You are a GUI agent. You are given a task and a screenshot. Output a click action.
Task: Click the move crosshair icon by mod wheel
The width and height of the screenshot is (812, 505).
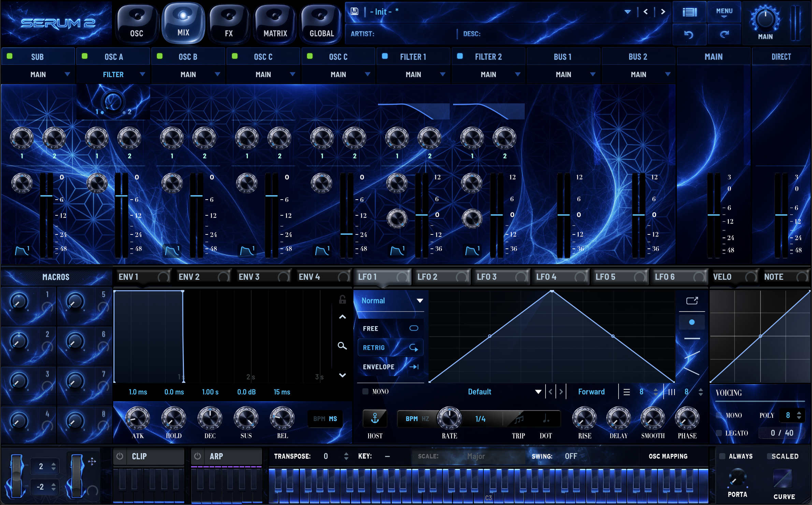pyautogui.click(x=92, y=462)
